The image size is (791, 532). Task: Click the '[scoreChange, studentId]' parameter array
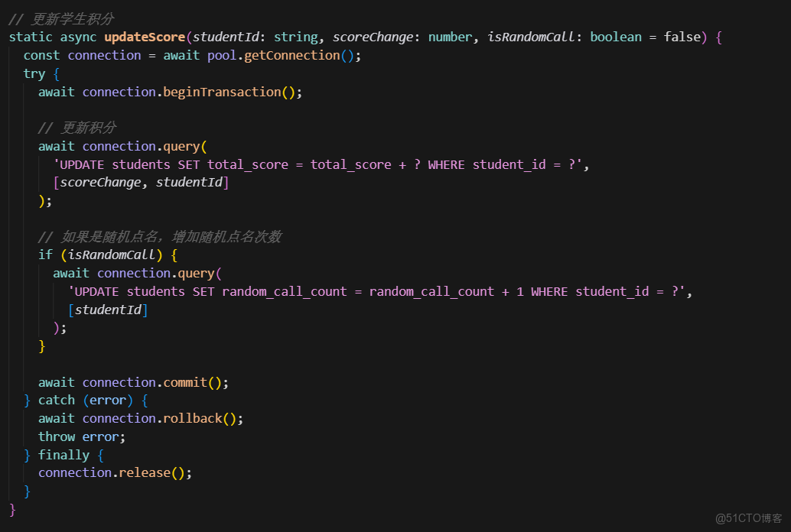(141, 183)
